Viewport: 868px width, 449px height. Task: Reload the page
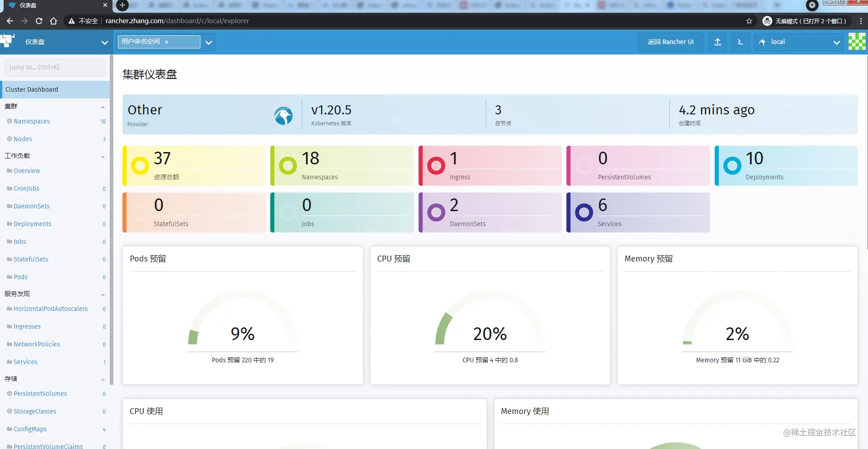pos(39,21)
